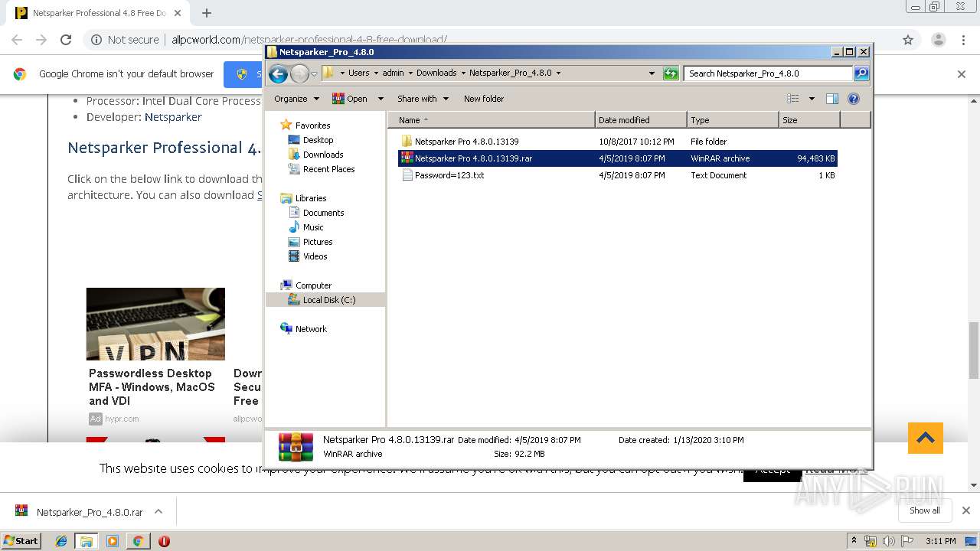Click the Chrome address bar URL

point(309,40)
